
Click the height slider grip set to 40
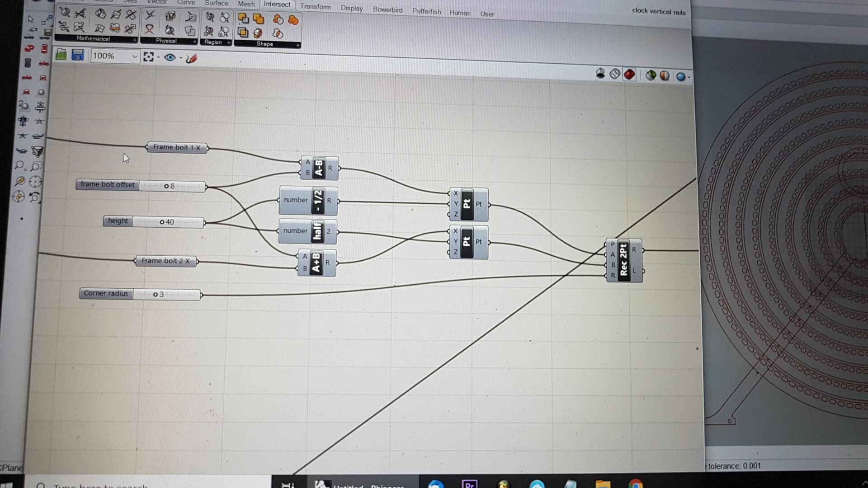click(162, 222)
